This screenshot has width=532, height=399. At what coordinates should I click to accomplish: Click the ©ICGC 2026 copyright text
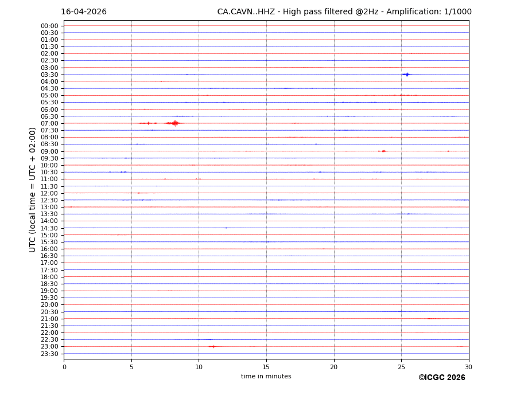[441, 378]
